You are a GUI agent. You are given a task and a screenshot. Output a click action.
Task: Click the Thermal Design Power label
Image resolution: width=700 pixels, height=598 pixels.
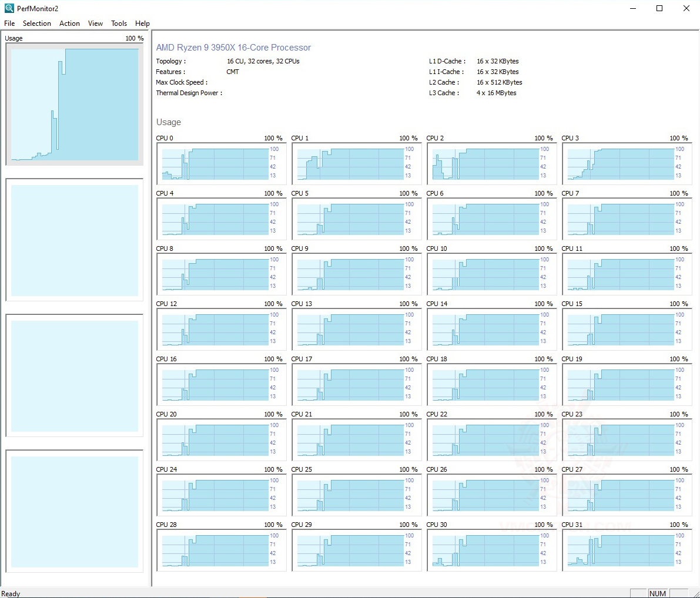pos(189,93)
